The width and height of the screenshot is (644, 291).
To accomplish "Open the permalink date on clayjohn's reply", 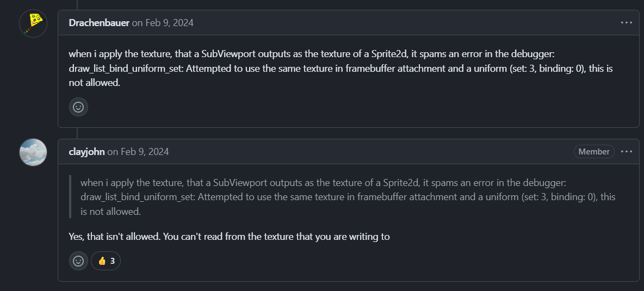I will pos(145,152).
